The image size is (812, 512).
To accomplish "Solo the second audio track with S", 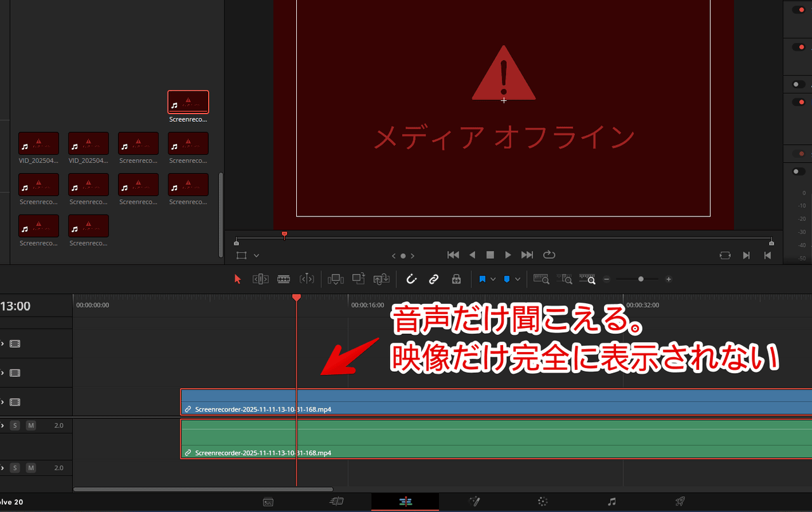I will 15,468.
